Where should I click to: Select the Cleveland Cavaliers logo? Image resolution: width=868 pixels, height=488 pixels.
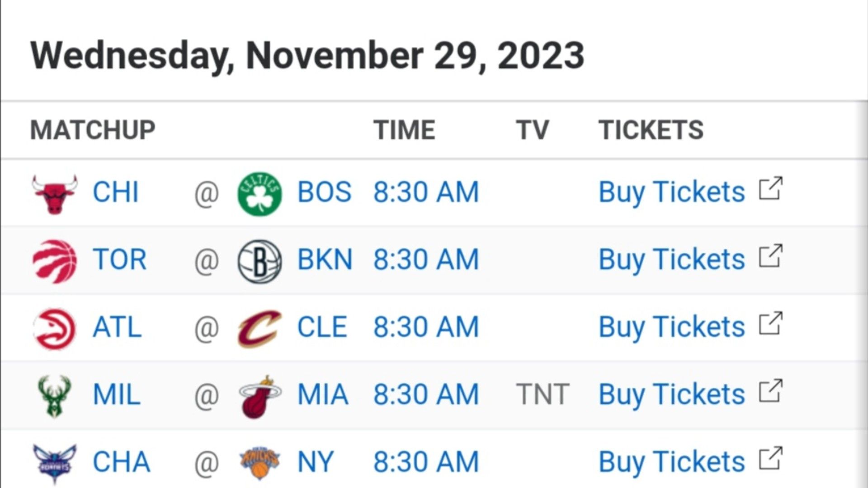coord(259,328)
